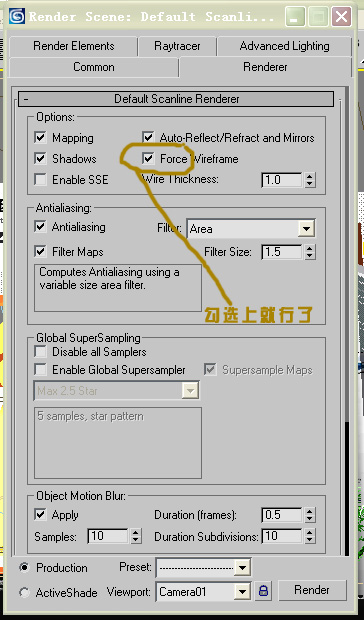Open the Advanced Lighting tab
The width and height of the screenshot is (364, 620).
pos(284,46)
